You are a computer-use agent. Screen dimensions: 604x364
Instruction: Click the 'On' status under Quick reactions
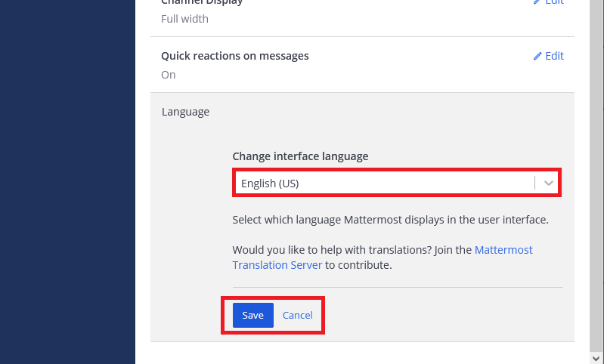point(168,75)
